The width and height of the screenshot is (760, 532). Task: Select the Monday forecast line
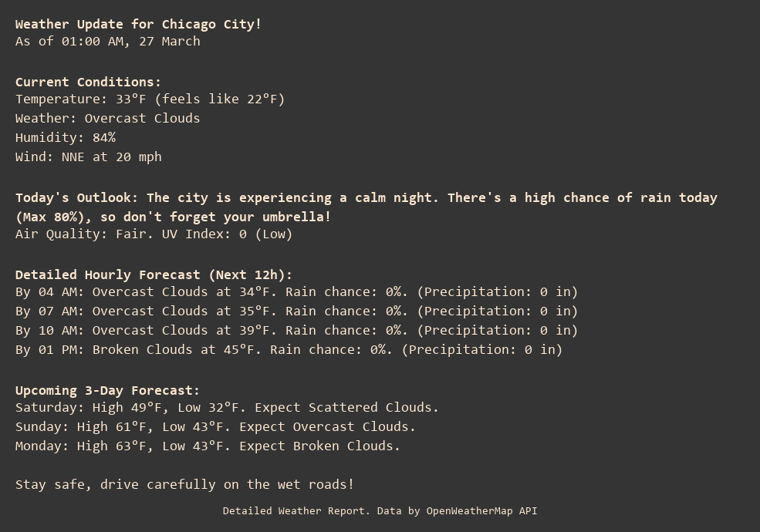(x=208, y=446)
